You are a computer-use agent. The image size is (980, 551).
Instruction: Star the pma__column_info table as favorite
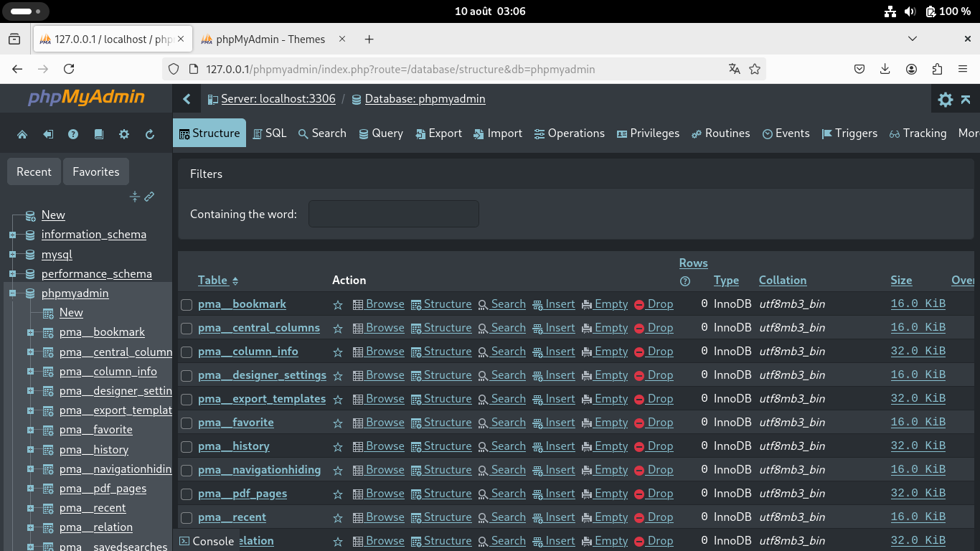338,352
